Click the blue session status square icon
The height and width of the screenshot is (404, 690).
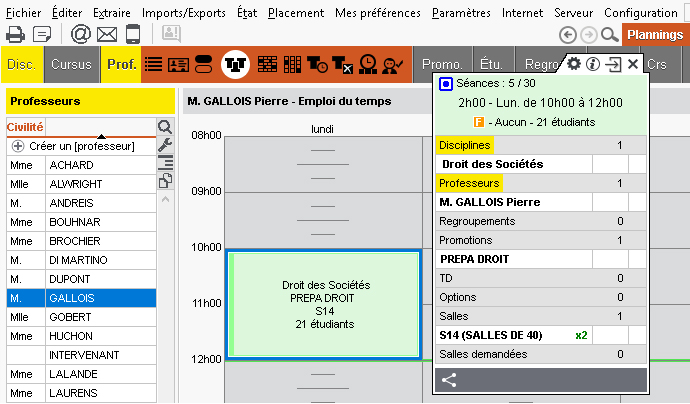tap(446, 84)
